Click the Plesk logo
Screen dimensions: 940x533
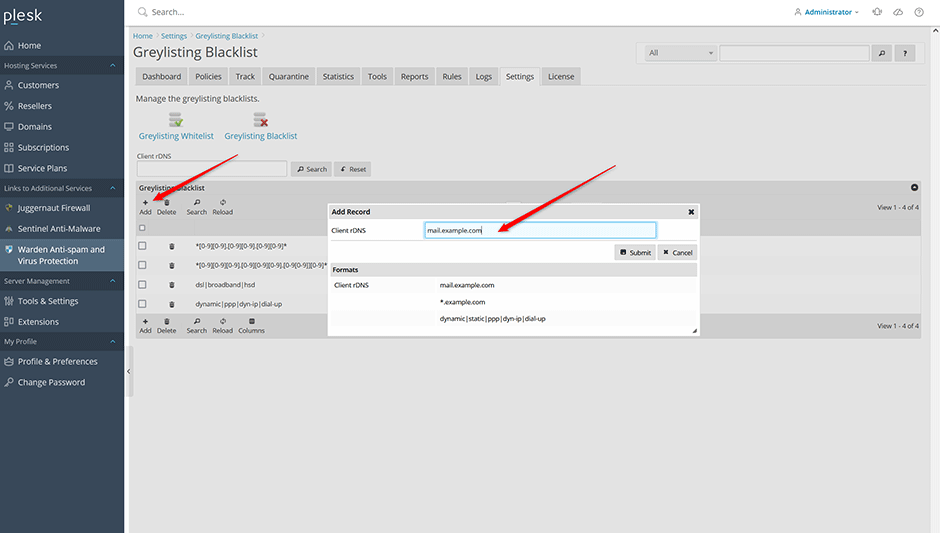23,16
